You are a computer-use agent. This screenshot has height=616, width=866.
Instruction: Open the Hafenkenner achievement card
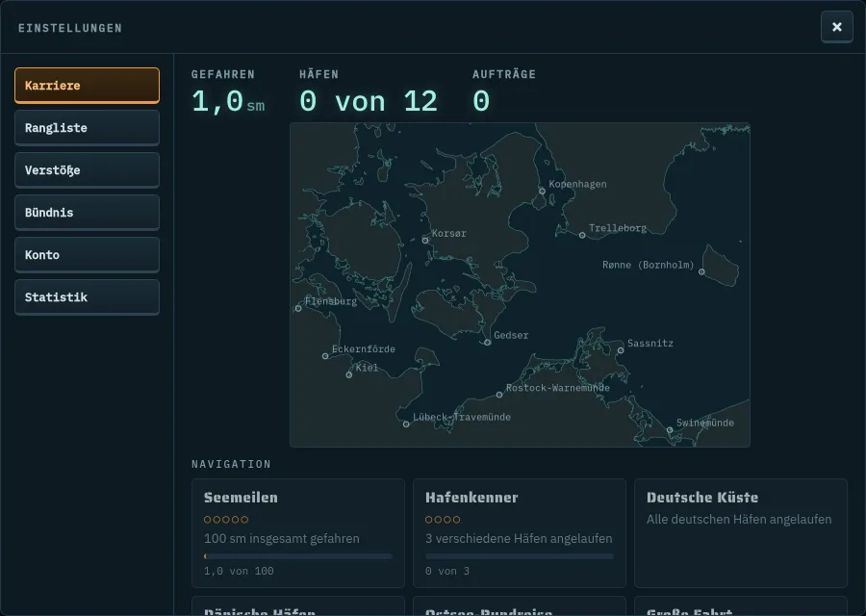pyautogui.click(x=520, y=533)
